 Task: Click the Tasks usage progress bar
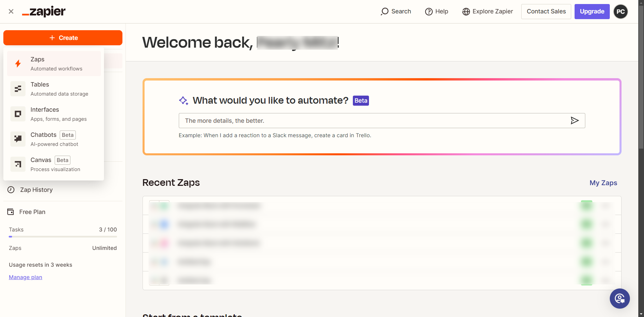click(63, 236)
